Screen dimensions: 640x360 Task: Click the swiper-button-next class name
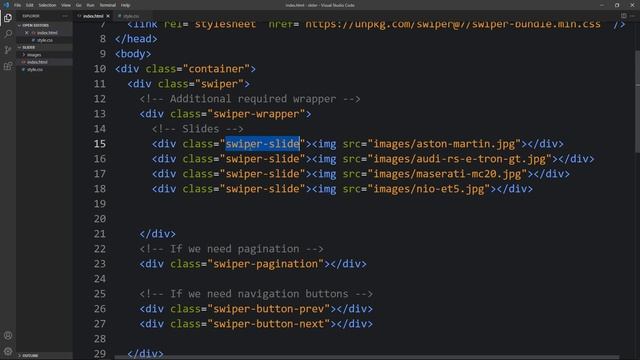click(269, 324)
